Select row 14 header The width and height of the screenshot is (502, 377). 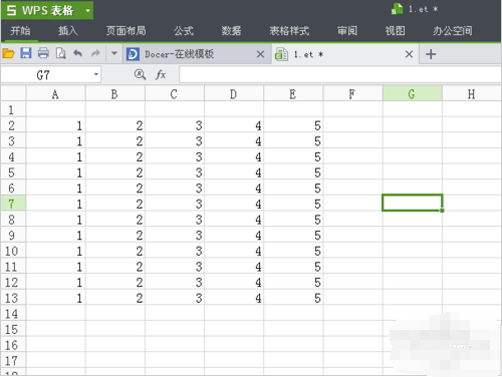tap(13, 313)
